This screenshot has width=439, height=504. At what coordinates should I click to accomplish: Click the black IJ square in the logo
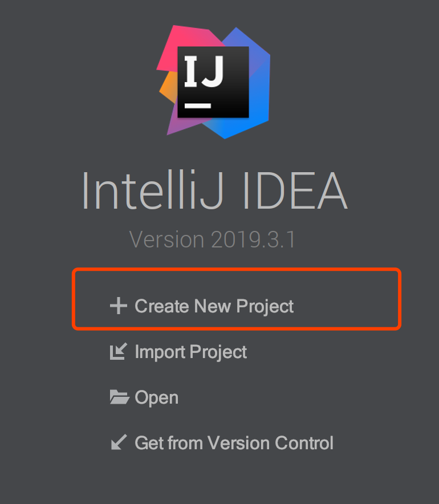[x=213, y=82]
